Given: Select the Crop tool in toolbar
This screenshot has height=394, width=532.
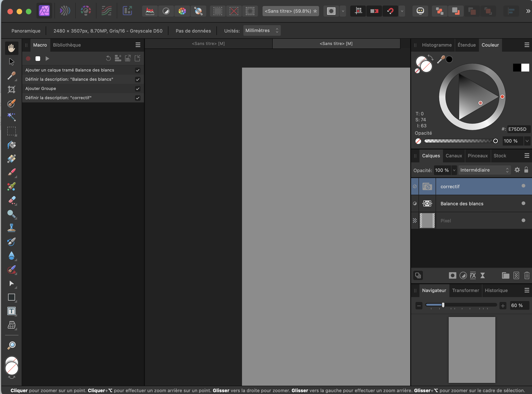Looking at the screenshot, I should (11, 90).
